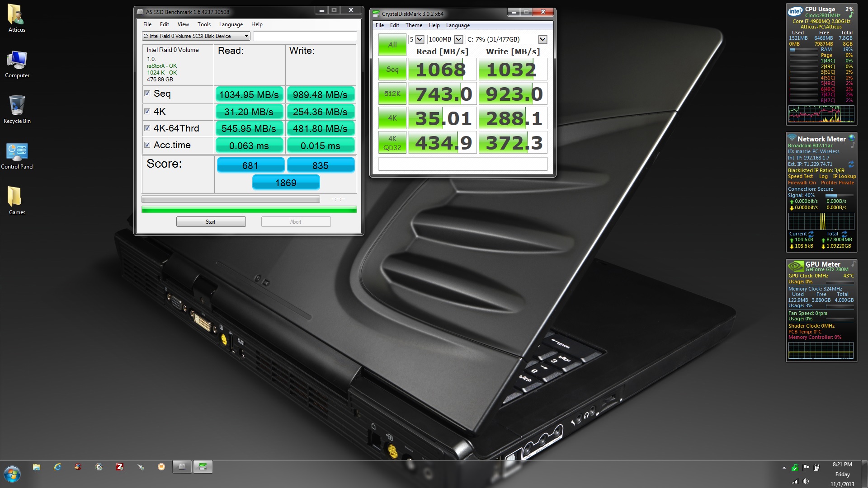Screen dimensions: 868x488
Task: Run All tests in CrystalDiskMark
Action: (x=392, y=45)
